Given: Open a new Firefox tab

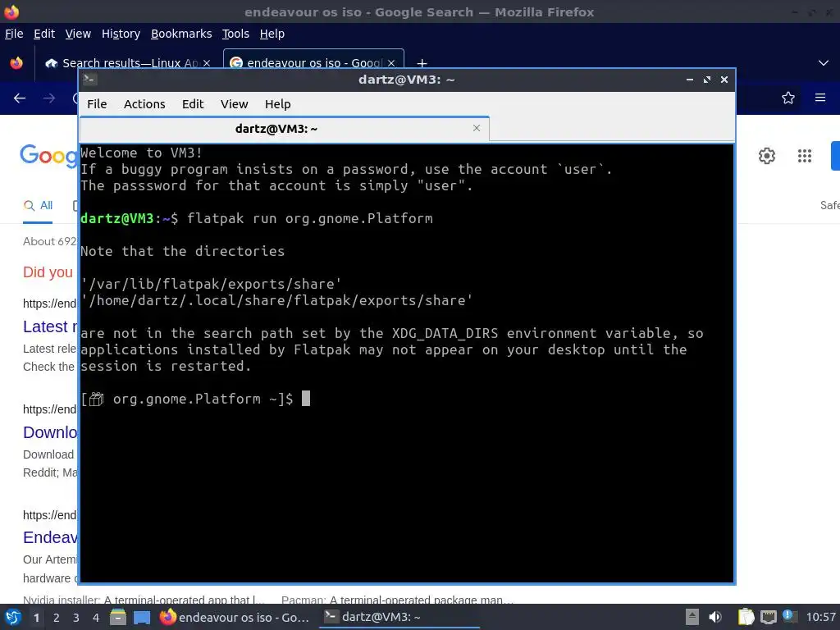Looking at the screenshot, I should (x=422, y=63).
